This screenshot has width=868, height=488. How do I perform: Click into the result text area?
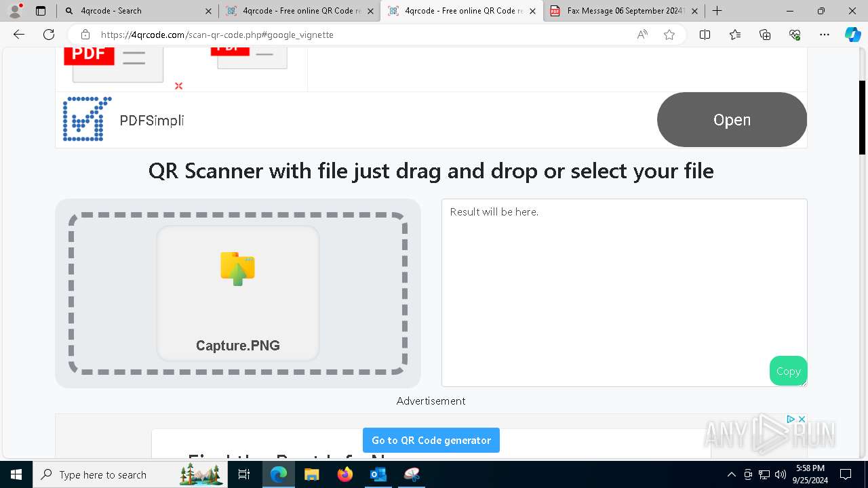624,293
